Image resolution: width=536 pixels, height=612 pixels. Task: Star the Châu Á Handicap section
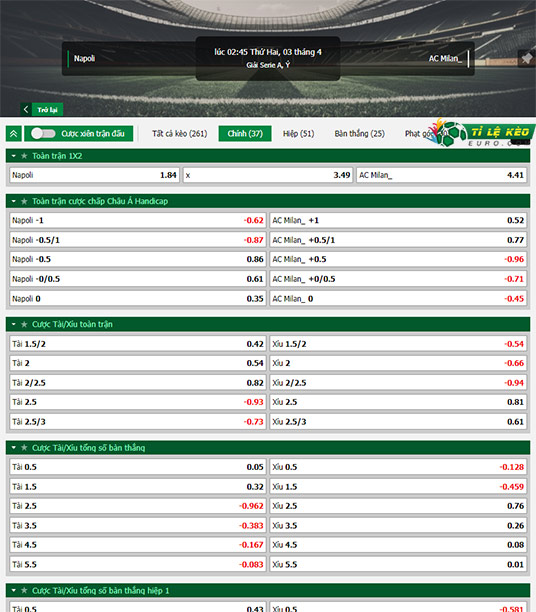[24, 201]
